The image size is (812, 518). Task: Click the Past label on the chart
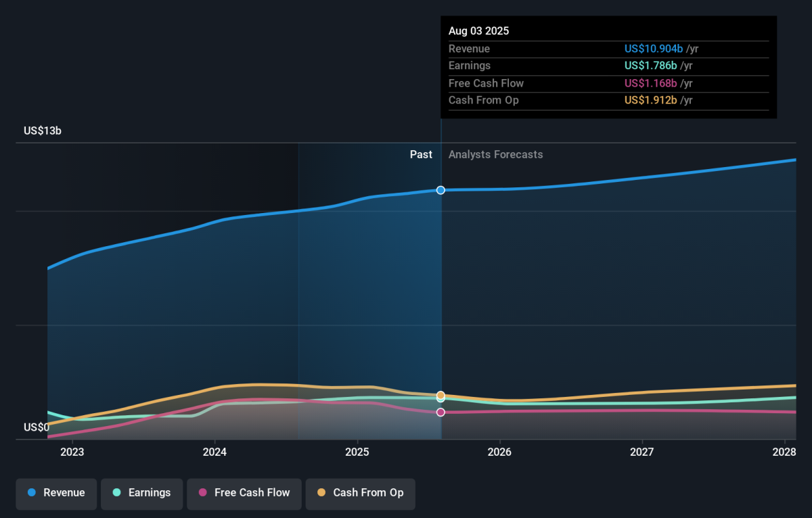(421, 154)
